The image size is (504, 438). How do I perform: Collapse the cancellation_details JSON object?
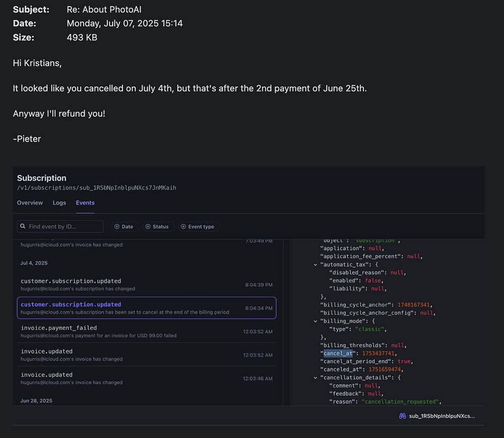point(316,378)
